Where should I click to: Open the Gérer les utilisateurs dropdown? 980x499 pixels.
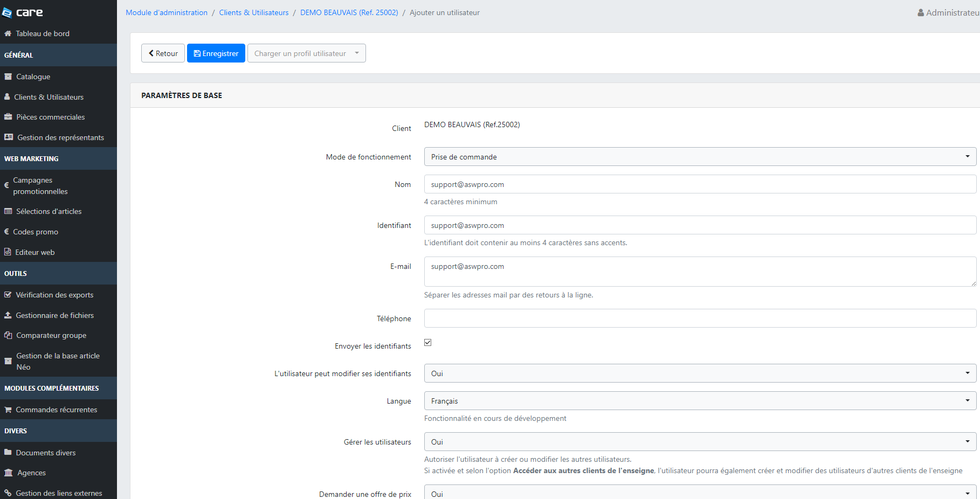point(700,442)
